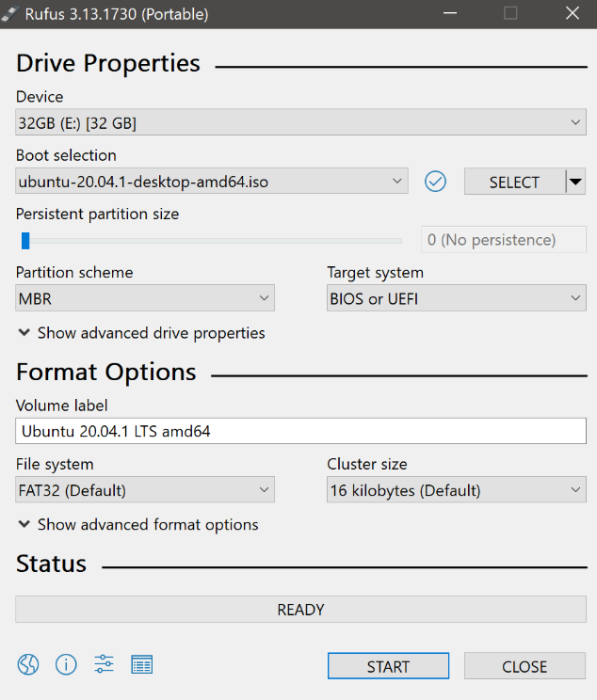The height and width of the screenshot is (700, 597).
Task: Open the SELECT button's arrow dropdown
Action: (x=576, y=182)
